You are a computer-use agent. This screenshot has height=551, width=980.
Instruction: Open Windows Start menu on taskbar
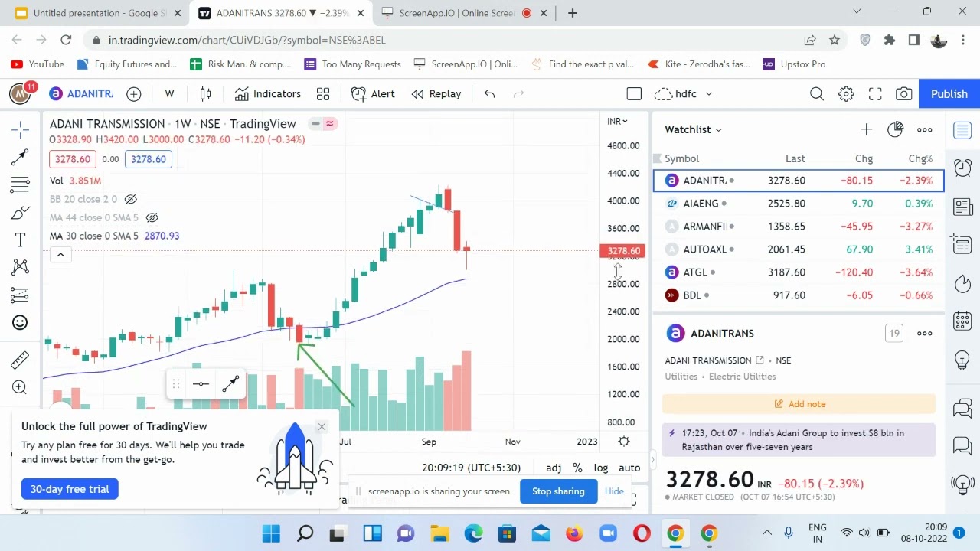point(271,533)
